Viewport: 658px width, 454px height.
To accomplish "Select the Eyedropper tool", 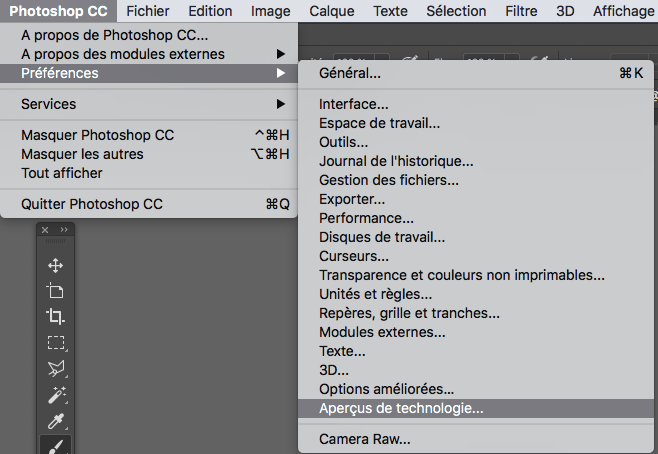I will pyautogui.click(x=55, y=421).
